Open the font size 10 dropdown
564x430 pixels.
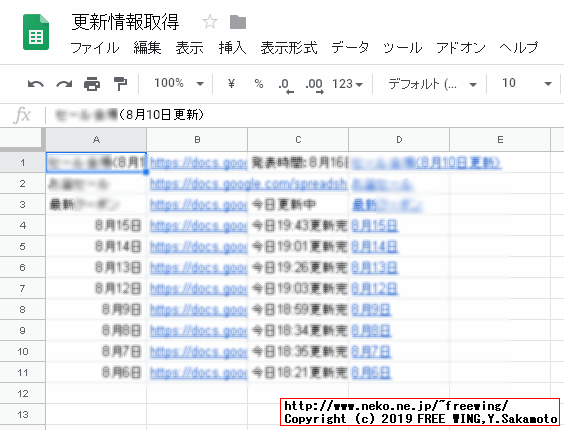(527, 83)
